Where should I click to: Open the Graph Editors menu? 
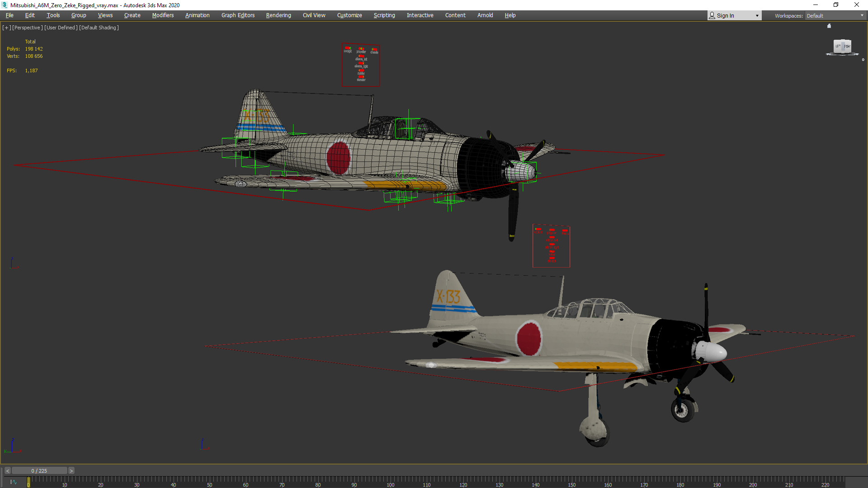tap(238, 15)
